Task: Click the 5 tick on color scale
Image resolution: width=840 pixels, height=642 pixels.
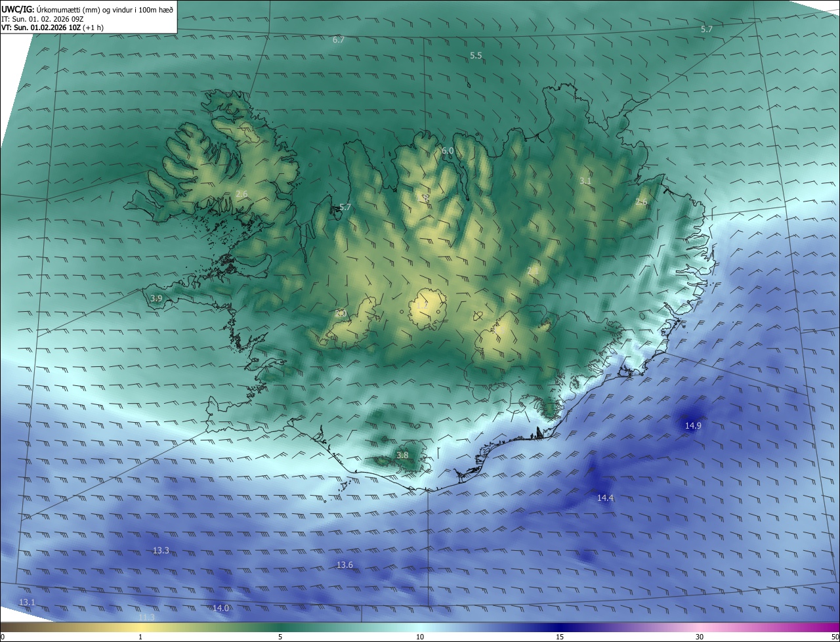Action: 280,637
